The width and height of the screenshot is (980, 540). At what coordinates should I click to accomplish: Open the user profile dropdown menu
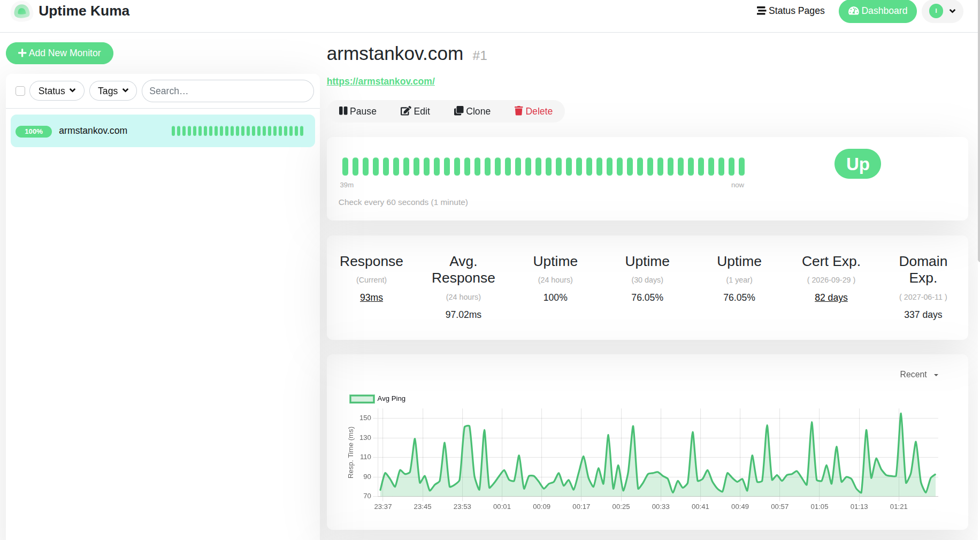pos(943,11)
